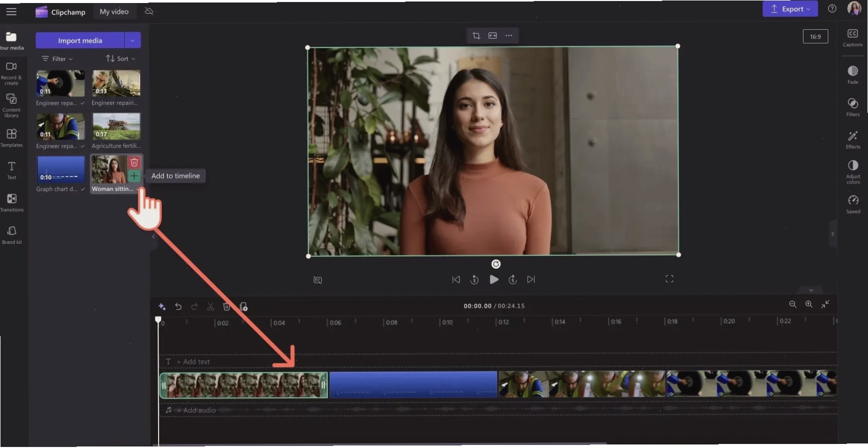
Task: Play the video preview
Action: (494, 280)
